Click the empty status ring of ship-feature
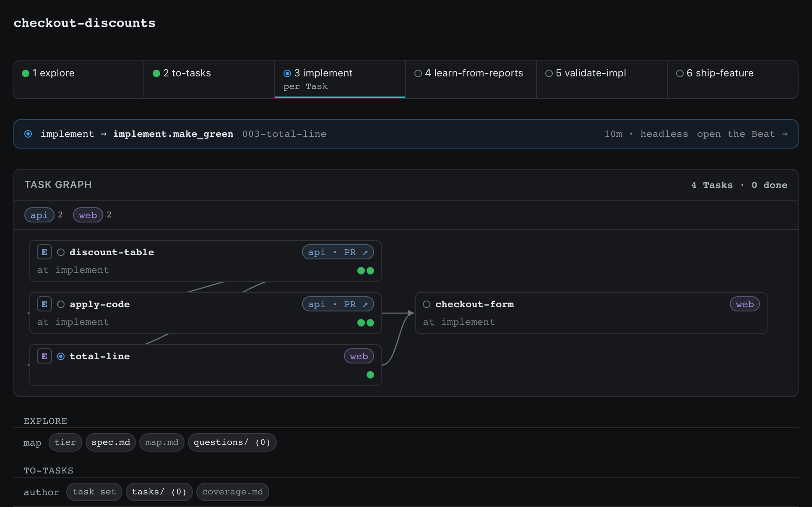Screen dimensions: 812x507 pos(680,73)
